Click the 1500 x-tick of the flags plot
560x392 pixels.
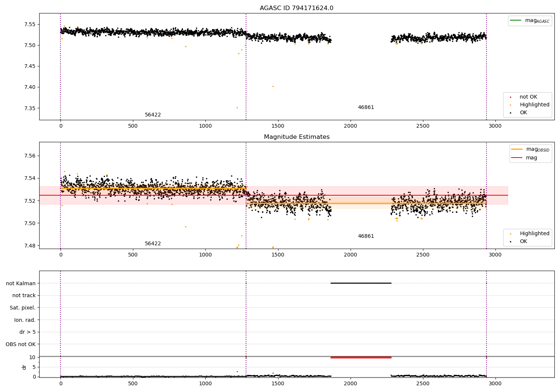click(x=278, y=383)
